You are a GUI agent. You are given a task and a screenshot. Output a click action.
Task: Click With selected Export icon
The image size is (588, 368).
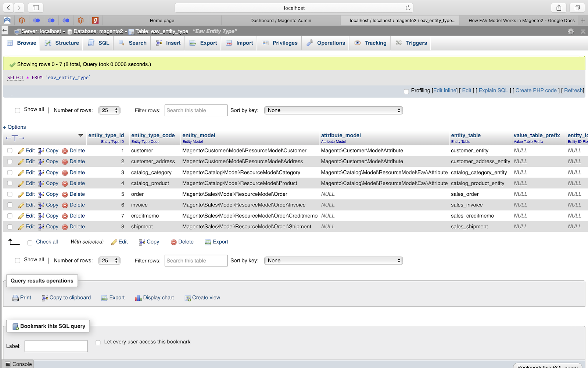tap(208, 242)
